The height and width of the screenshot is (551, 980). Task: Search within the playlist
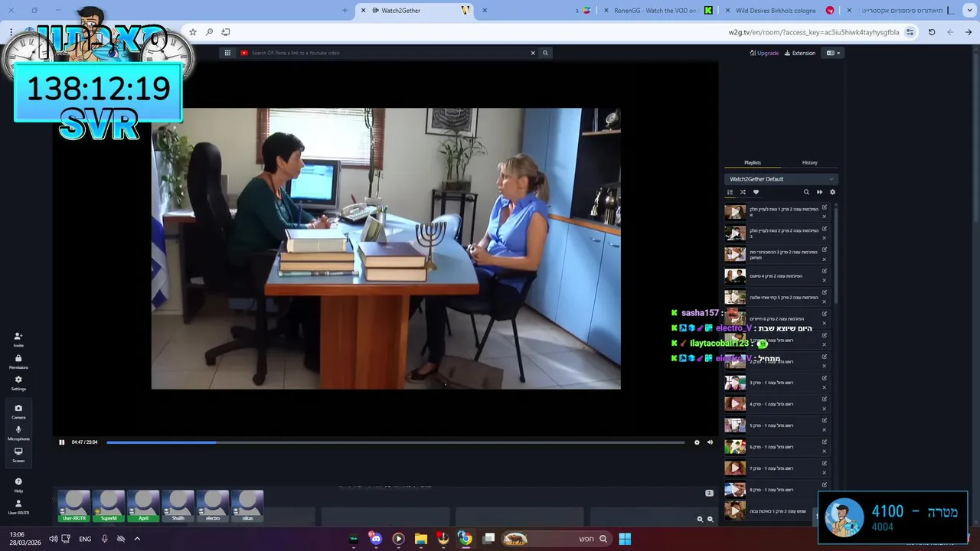click(806, 192)
